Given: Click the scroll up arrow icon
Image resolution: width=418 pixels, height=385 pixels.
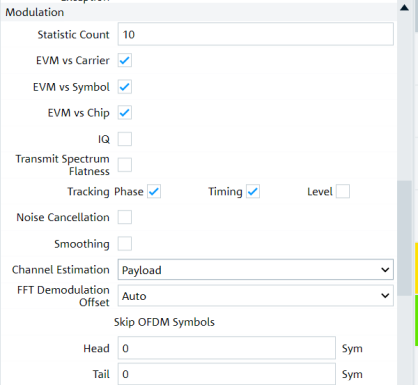Looking at the screenshot, I should [x=404, y=8].
